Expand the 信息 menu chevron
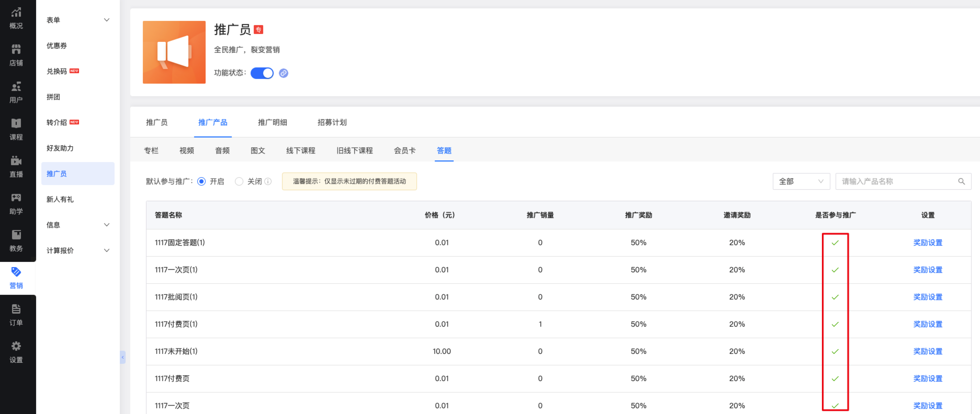980x414 pixels. 107,225
